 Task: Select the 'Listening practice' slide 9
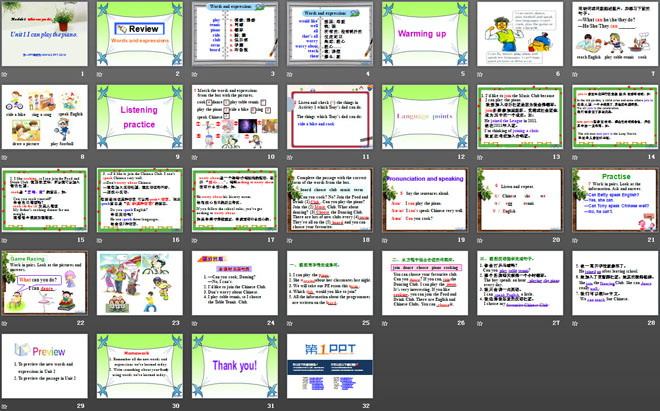140,117
